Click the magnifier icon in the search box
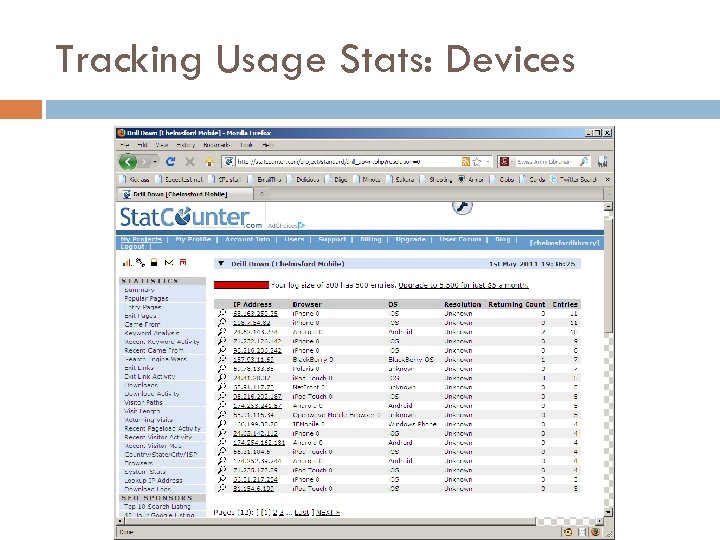720x540 pixels. [x=584, y=162]
